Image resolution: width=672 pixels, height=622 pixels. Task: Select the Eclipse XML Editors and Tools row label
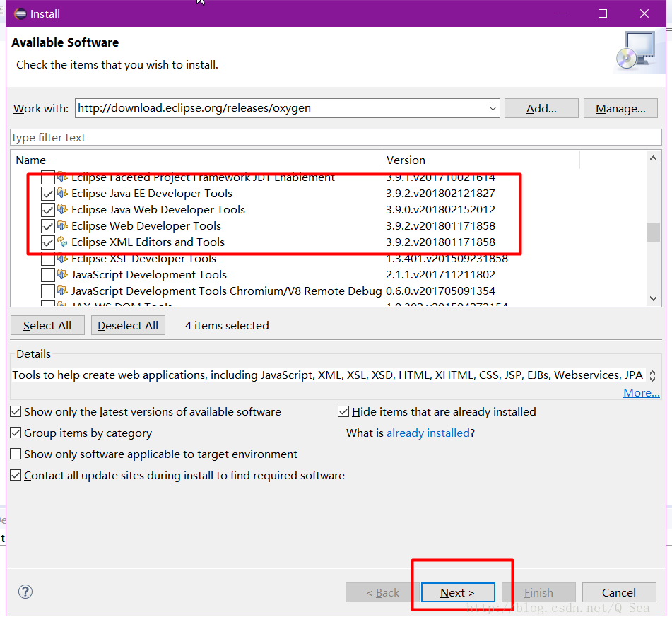[x=148, y=242]
